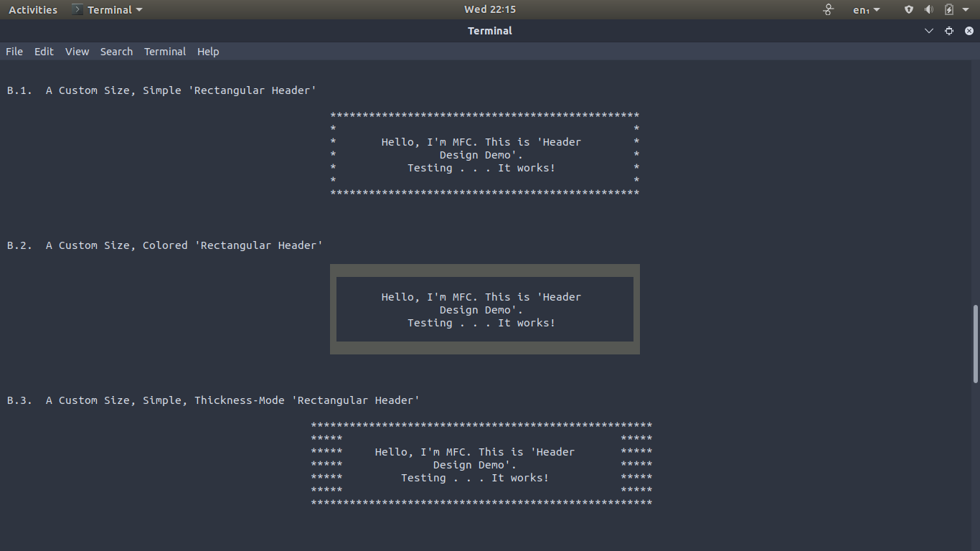This screenshot has width=980, height=551.
Task: Select the en1 keyboard layout indicator
Action: coord(859,9)
